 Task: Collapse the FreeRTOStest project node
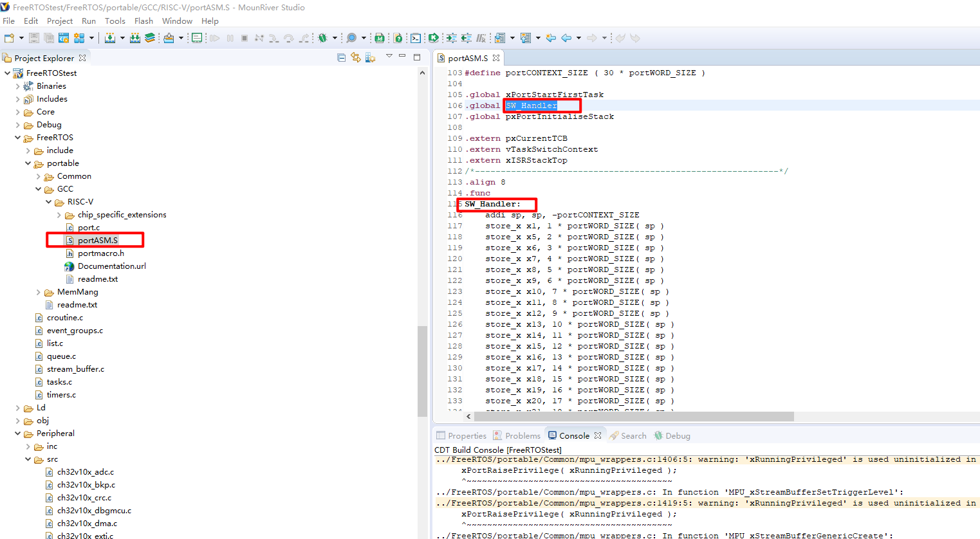pyautogui.click(x=7, y=73)
